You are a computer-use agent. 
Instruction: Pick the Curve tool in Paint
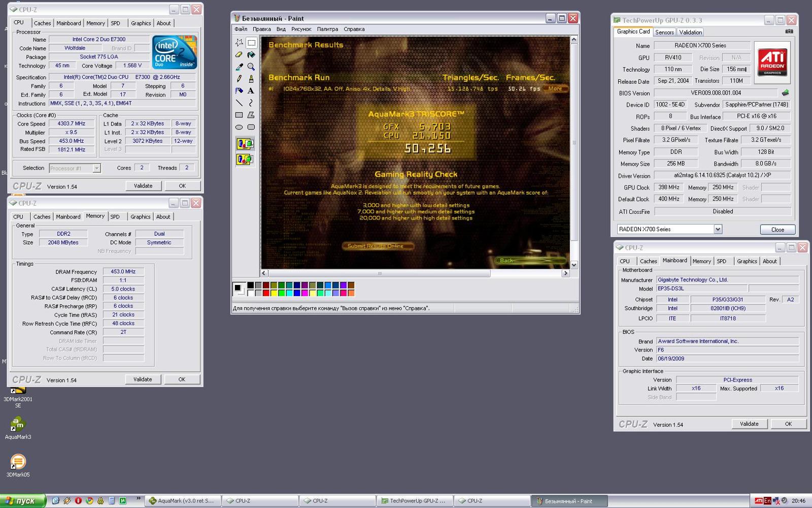tap(251, 103)
